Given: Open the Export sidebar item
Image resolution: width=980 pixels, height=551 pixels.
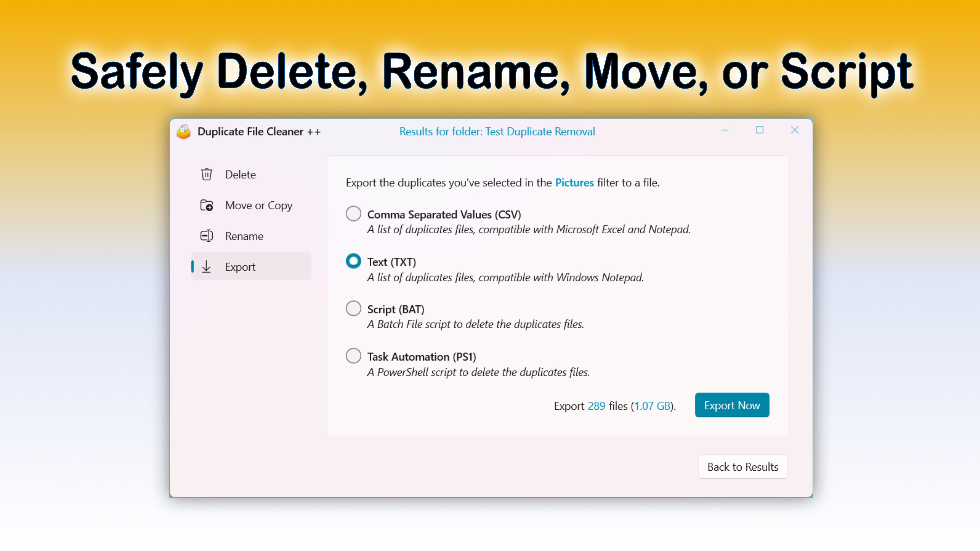Looking at the screenshot, I should (240, 267).
